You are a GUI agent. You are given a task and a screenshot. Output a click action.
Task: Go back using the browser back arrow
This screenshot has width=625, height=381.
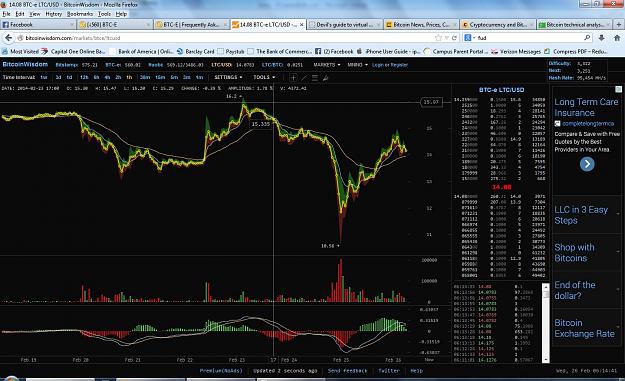8,38
